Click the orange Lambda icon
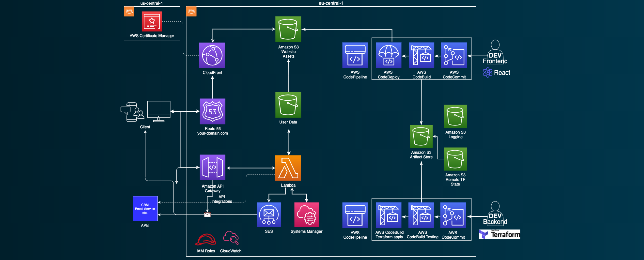This screenshot has width=644, height=260. coord(288,168)
